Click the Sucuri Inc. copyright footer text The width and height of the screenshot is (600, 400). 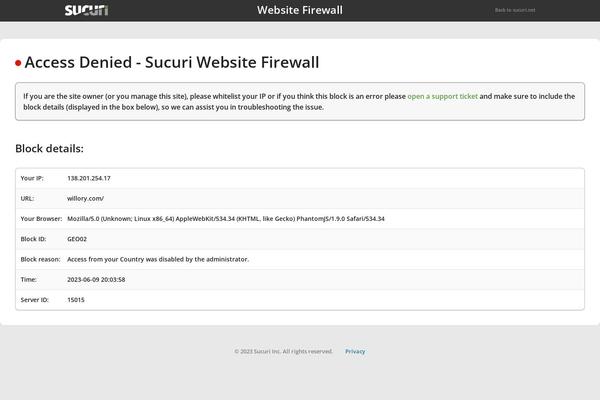tap(284, 351)
